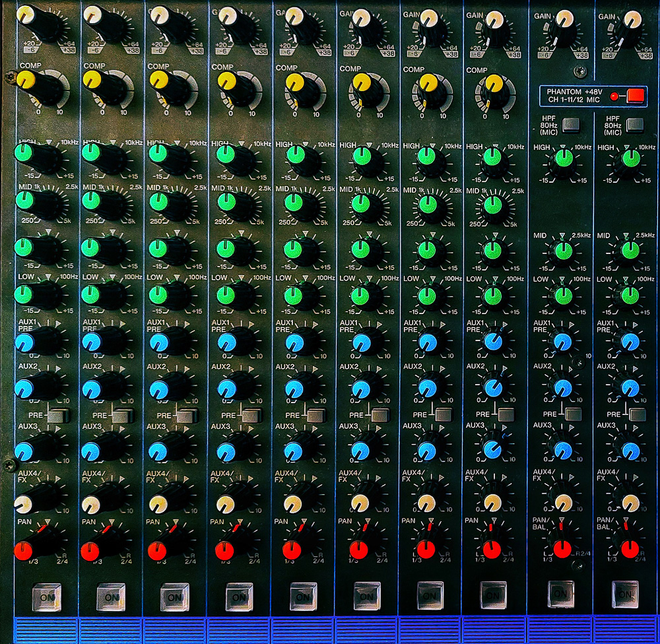Click the yellow COMP knob on the eighth channel
The image size is (660, 644).
[x=492, y=84]
